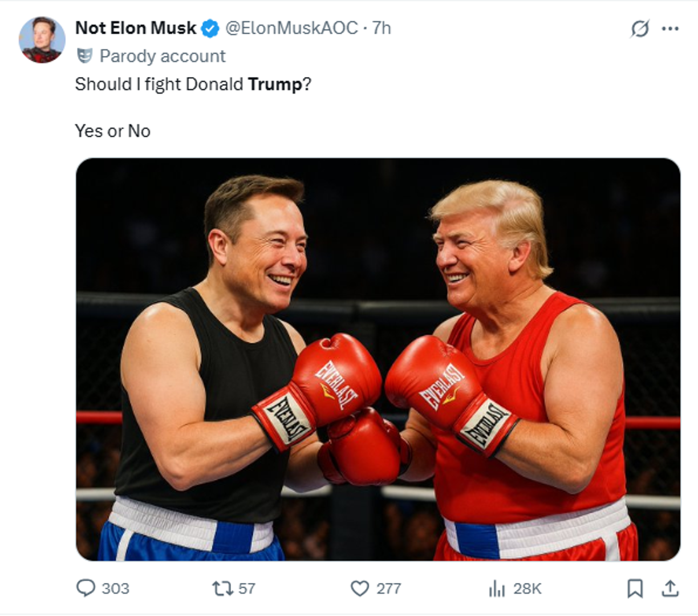Open the @ElonMuskAOC handle link
Image resolution: width=698 pixels, height=616 pixels.
pyautogui.click(x=291, y=28)
